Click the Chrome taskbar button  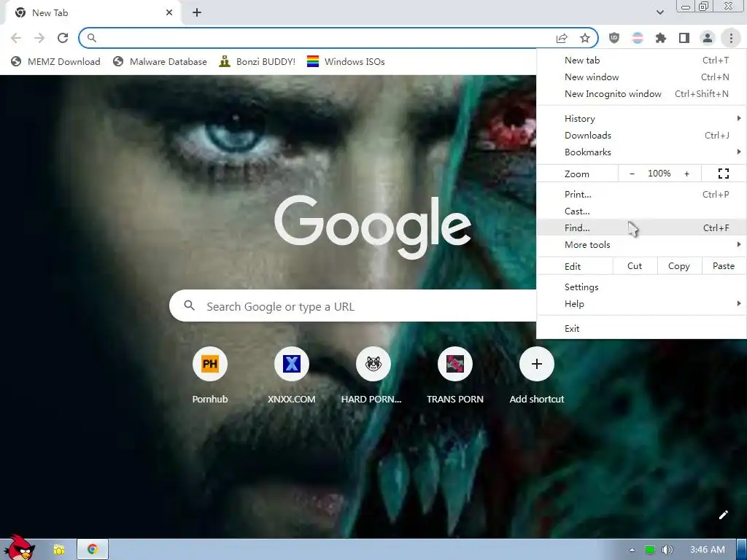pos(93,550)
